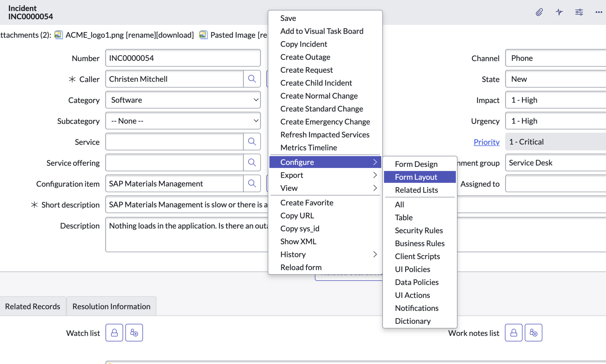Open the Caller lookup magnifier icon

(x=252, y=79)
